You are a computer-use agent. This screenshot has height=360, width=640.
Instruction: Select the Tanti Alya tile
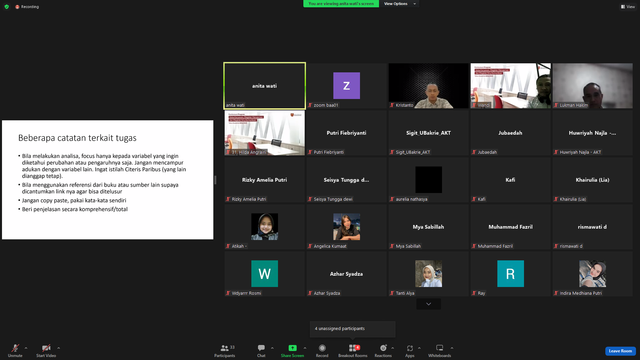tap(429, 273)
